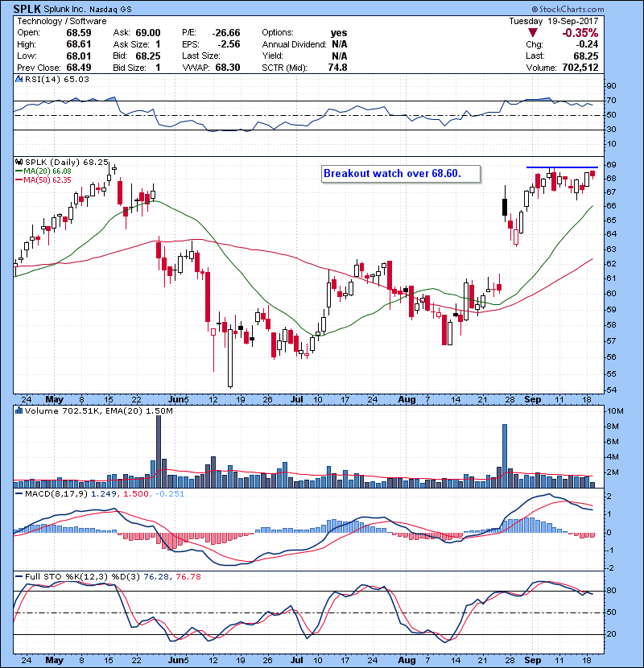644x668 pixels.
Task: Click the Nasdaq GS exchange label
Action: point(110,10)
